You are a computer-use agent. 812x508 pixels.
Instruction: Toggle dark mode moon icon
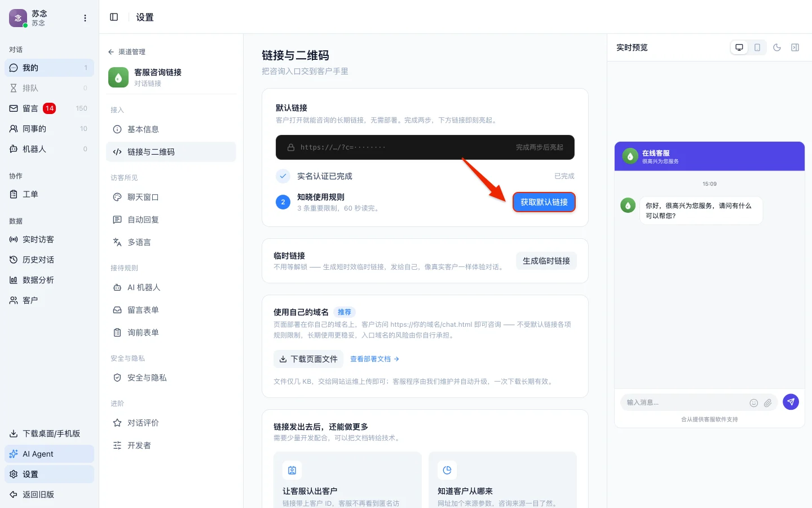(x=777, y=47)
